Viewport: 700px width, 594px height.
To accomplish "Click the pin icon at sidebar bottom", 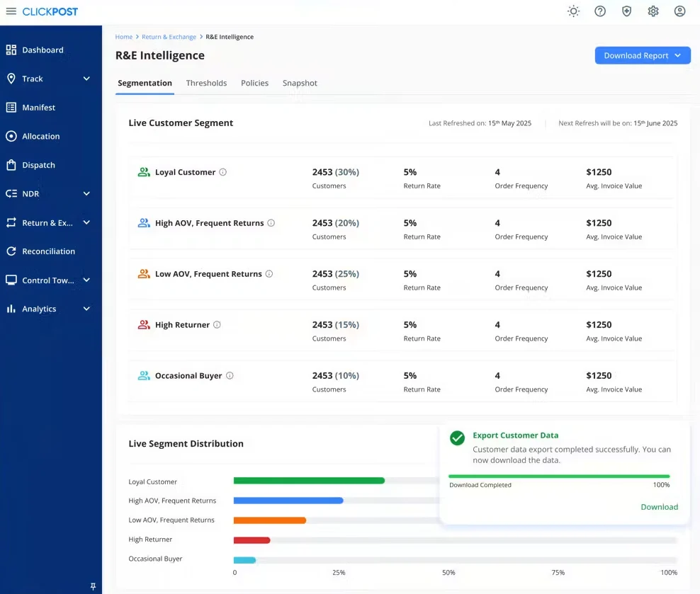I will coord(93,586).
